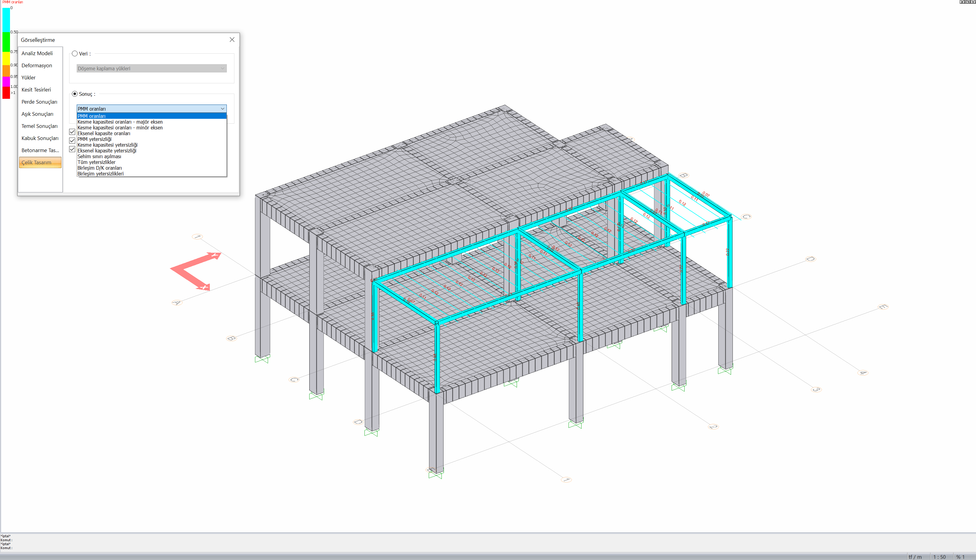
Task: Pick Tüm yetersizlikler in dropdown list
Action: click(x=96, y=162)
